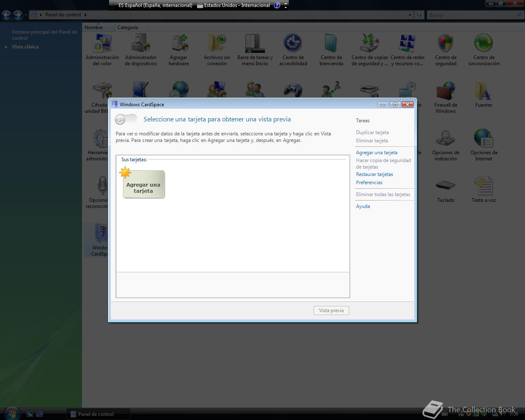Click Ventana principal del Panel de control
The width and height of the screenshot is (525, 420).
(x=44, y=35)
